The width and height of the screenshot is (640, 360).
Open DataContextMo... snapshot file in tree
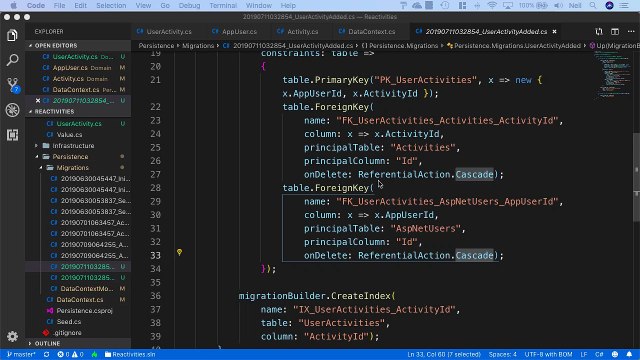87,289
